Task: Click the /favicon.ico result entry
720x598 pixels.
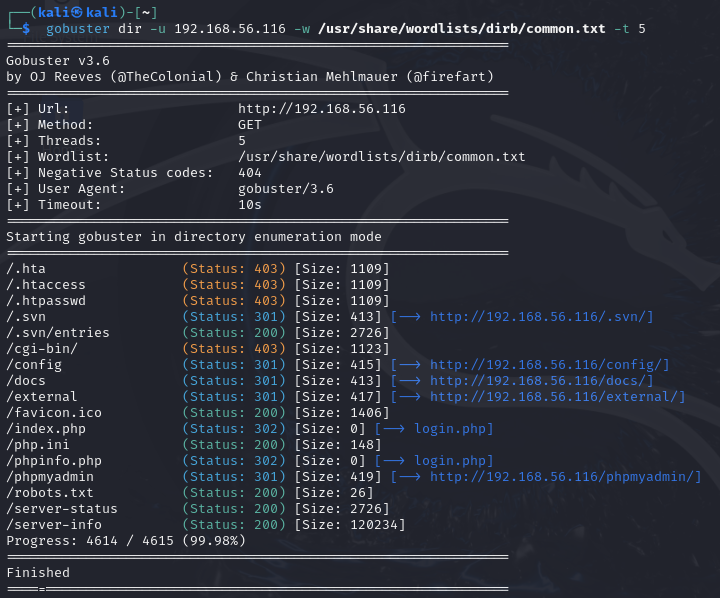Action: point(54,413)
